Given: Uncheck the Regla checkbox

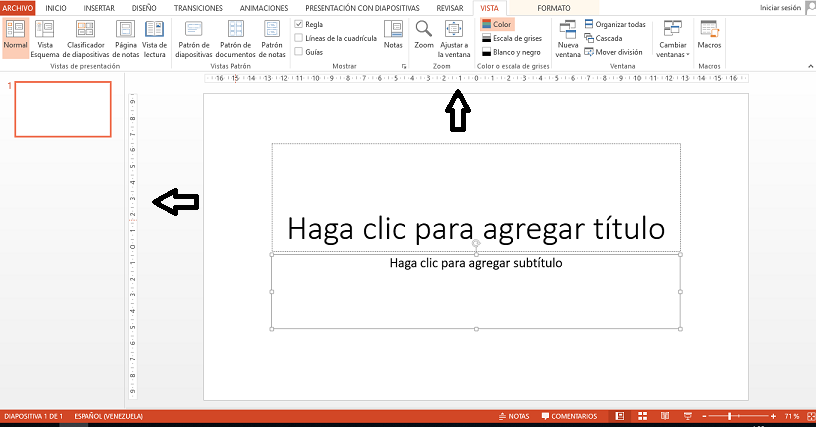Looking at the screenshot, I should click(x=299, y=24).
